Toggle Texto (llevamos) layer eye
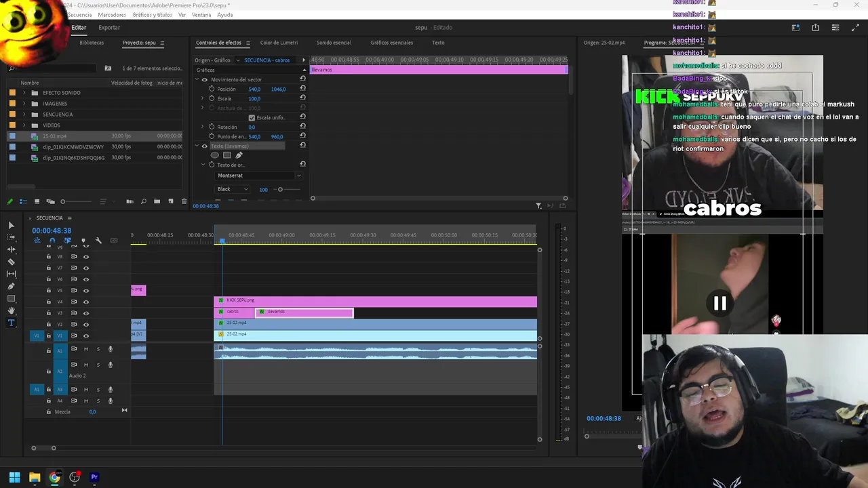Viewport: 868px width, 488px height. point(204,146)
